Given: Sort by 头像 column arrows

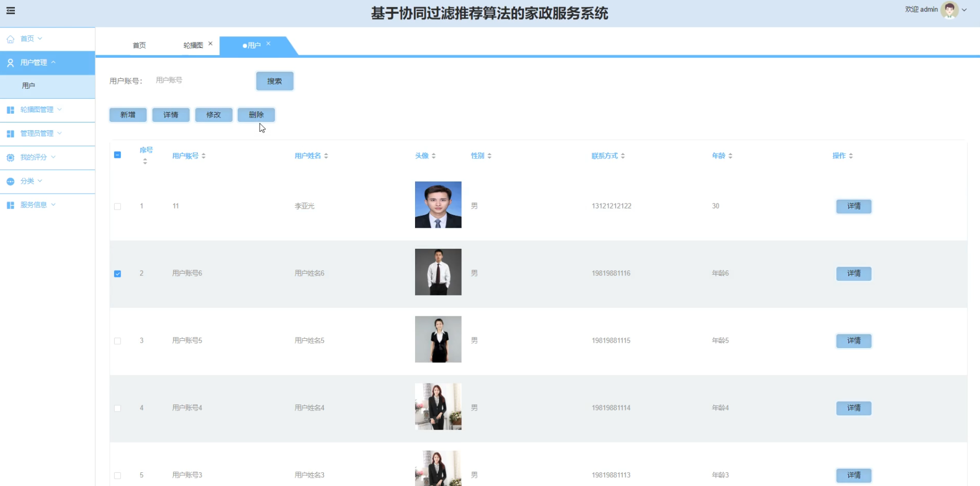Looking at the screenshot, I should pyautogui.click(x=434, y=156).
